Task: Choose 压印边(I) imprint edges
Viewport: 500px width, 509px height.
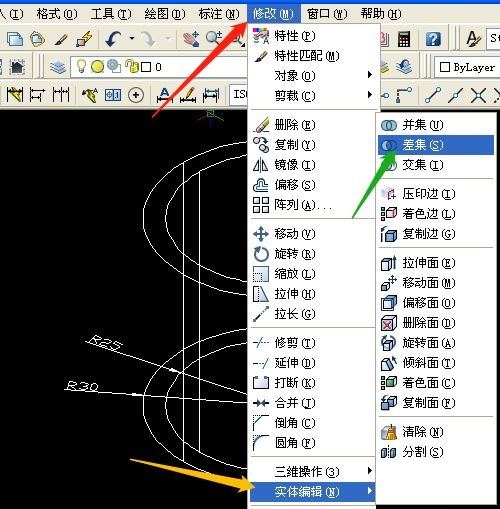Action: 436,194
